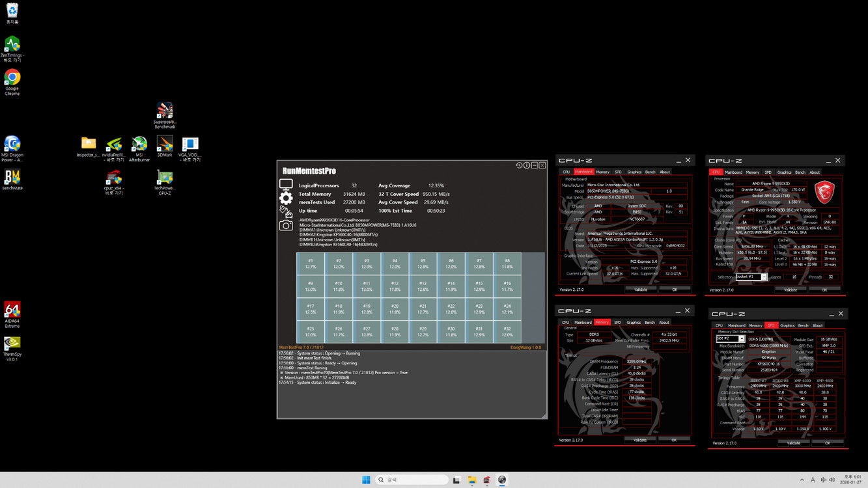Select the About tab in the CPU-Z CPU window

tap(815, 172)
